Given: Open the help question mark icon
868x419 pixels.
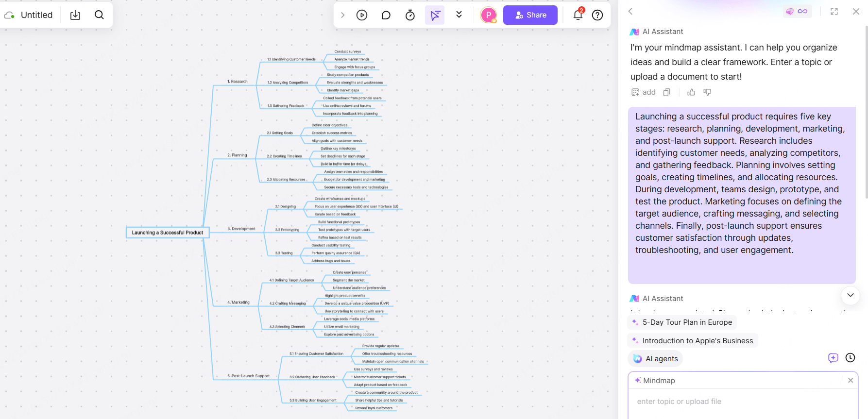Looking at the screenshot, I should pyautogui.click(x=597, y=15).
